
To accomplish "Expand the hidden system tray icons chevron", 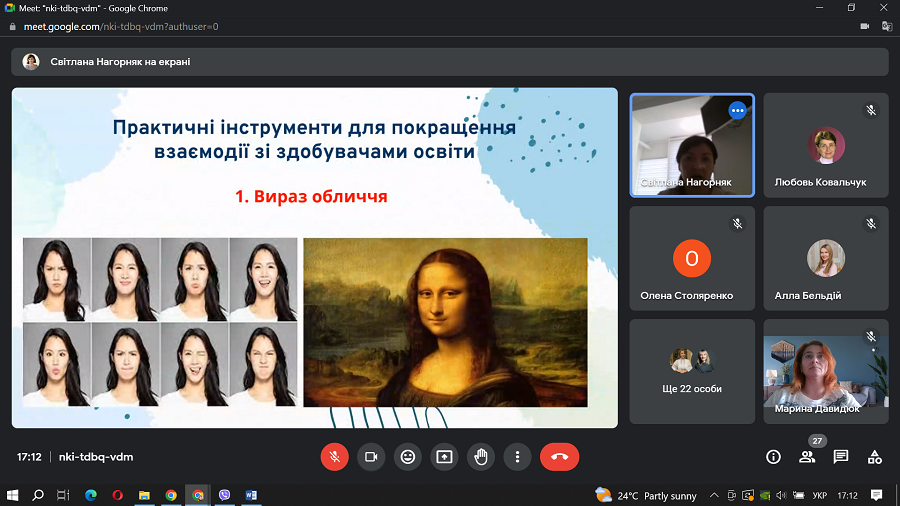I will [713, 496].
